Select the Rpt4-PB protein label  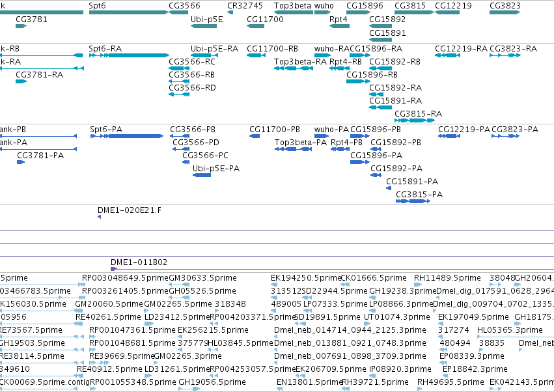click(346, 143)
